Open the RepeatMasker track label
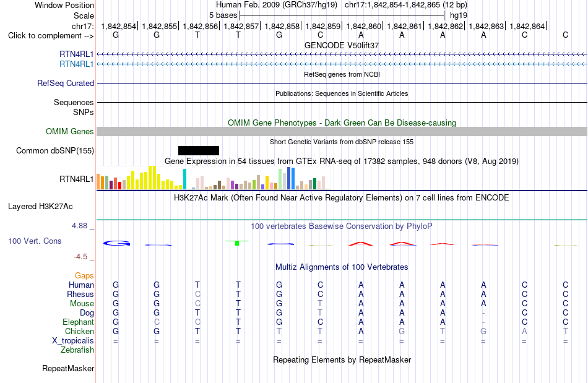588x383 pixels. pos(68,369)
